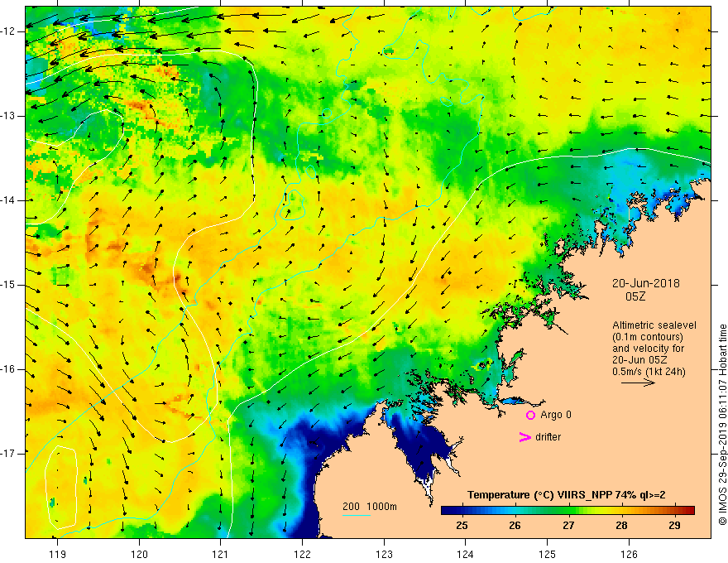Click the magenta Argo circle legend symbol
Image resolution: width=728 pixels, height=563 pixels.
530,416
